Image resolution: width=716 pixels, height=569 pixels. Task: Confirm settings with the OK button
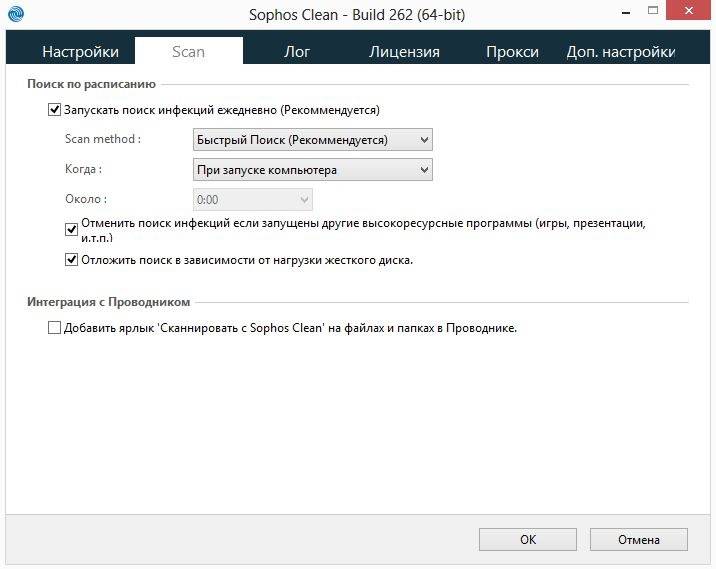(x=528, y=540)
